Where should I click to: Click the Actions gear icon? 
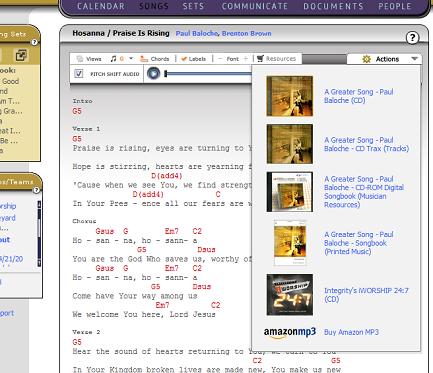click(366, 59)
